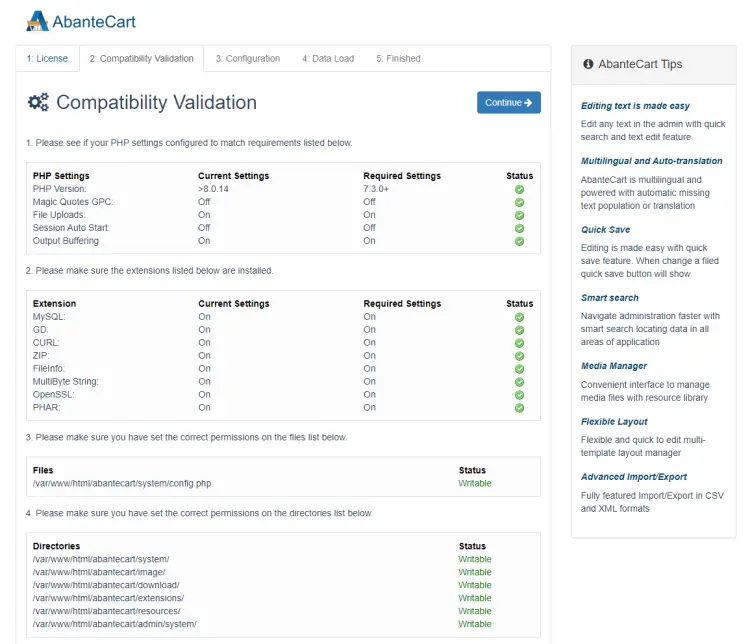Click the OpenSSL green check icon

click(x=519, y=394)
